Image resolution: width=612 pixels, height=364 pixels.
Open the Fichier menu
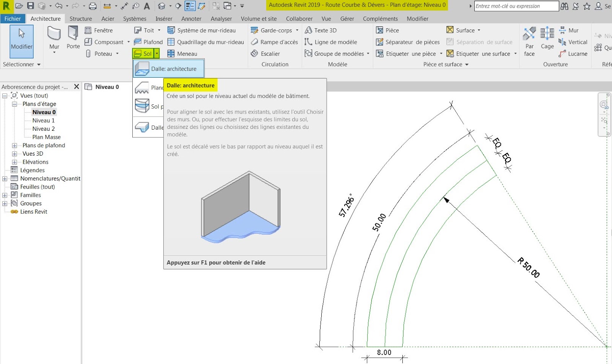pos(13,18)
